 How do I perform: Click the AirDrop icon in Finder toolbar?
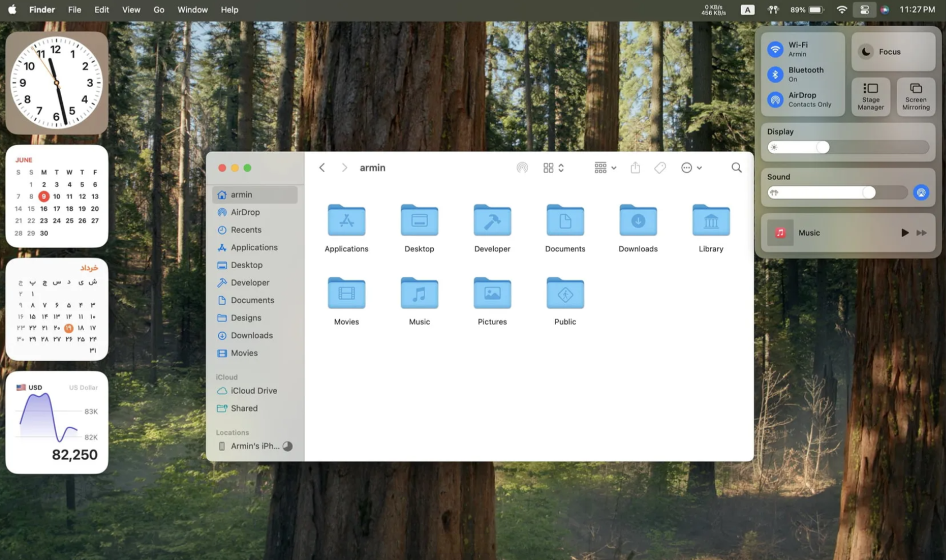coord(522,168)
